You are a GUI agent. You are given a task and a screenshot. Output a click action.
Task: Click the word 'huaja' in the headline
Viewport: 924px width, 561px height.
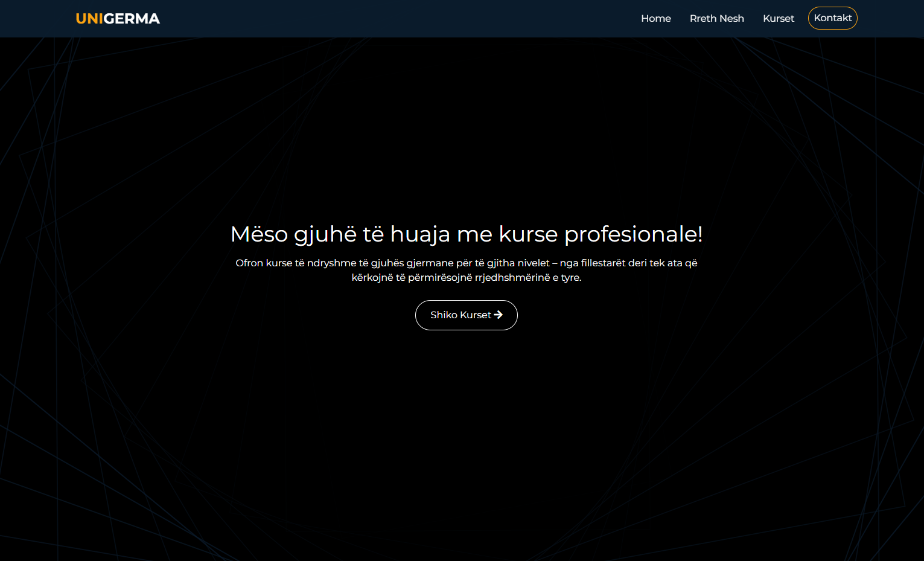coord(420,234)
